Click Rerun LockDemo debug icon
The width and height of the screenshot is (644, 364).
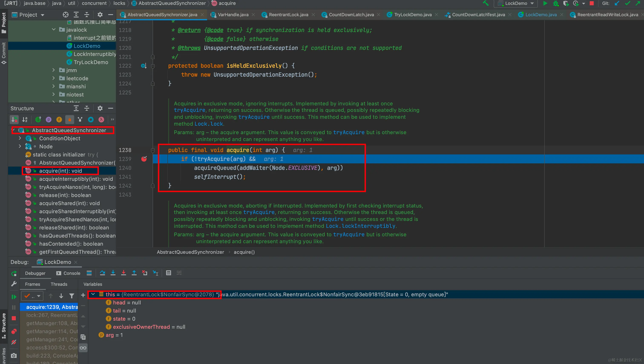point(14,273)
